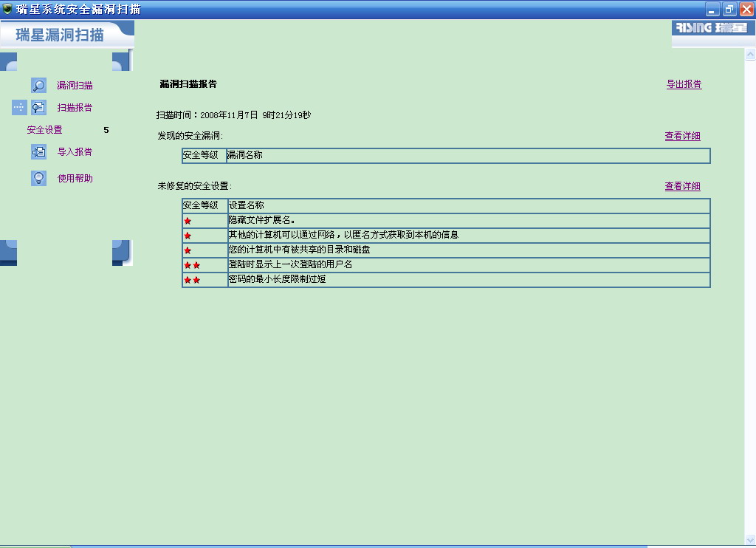Click the 登陆时显示上一次登陆的用户名 row

[446, 265]
